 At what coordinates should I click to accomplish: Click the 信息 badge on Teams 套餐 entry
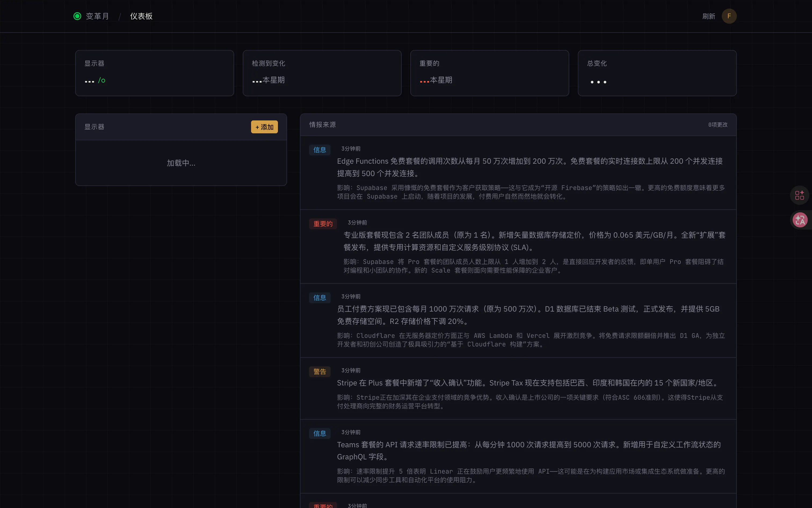pos(320,433)
